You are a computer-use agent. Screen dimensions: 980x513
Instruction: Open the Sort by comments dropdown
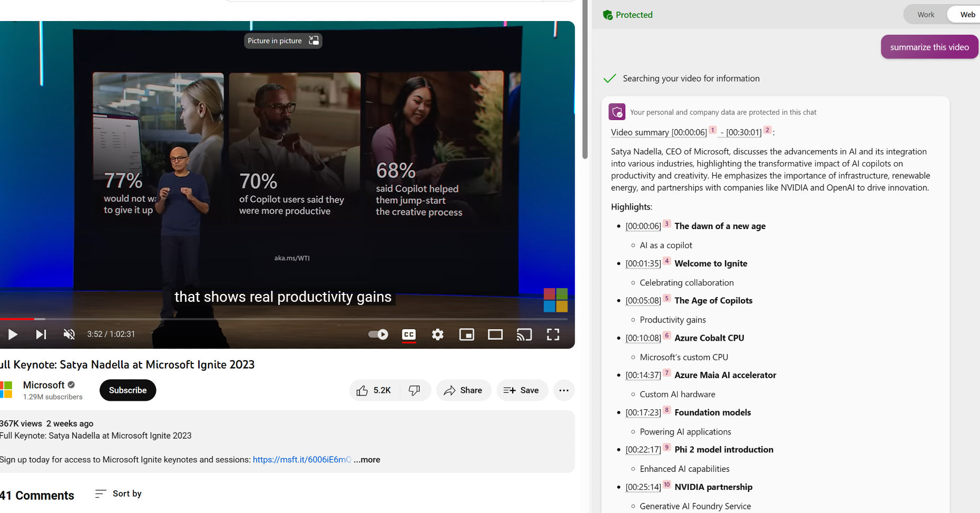click(118, 494)
